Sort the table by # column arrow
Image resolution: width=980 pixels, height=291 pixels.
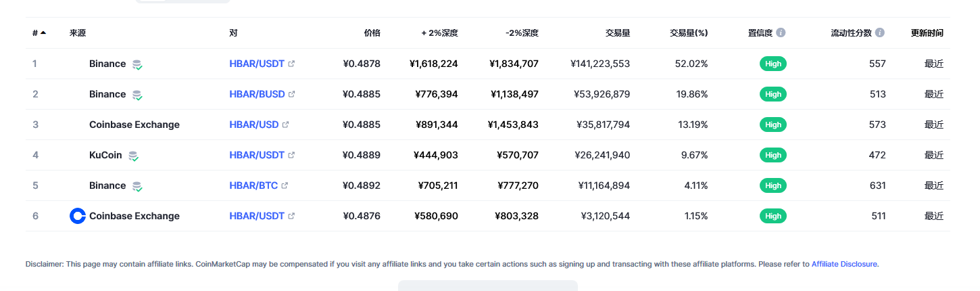pos(43,32)
